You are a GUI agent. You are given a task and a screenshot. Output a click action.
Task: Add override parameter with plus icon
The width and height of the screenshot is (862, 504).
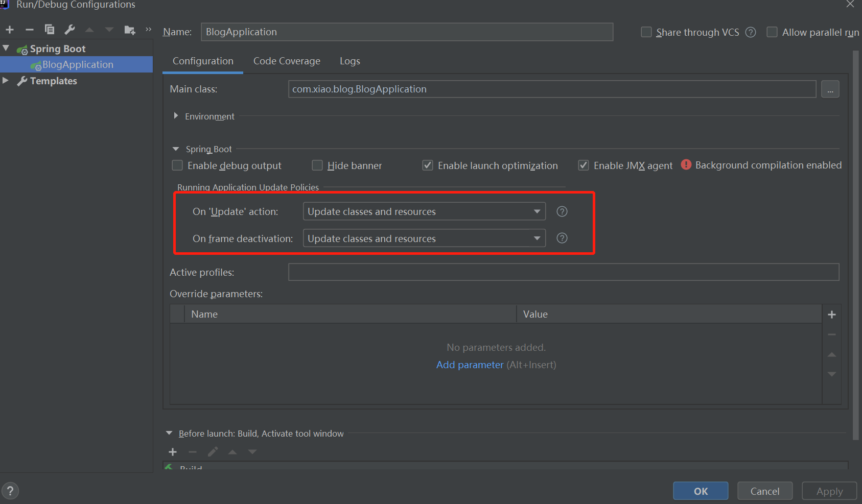pyautogui.click(x=832, y=315)
